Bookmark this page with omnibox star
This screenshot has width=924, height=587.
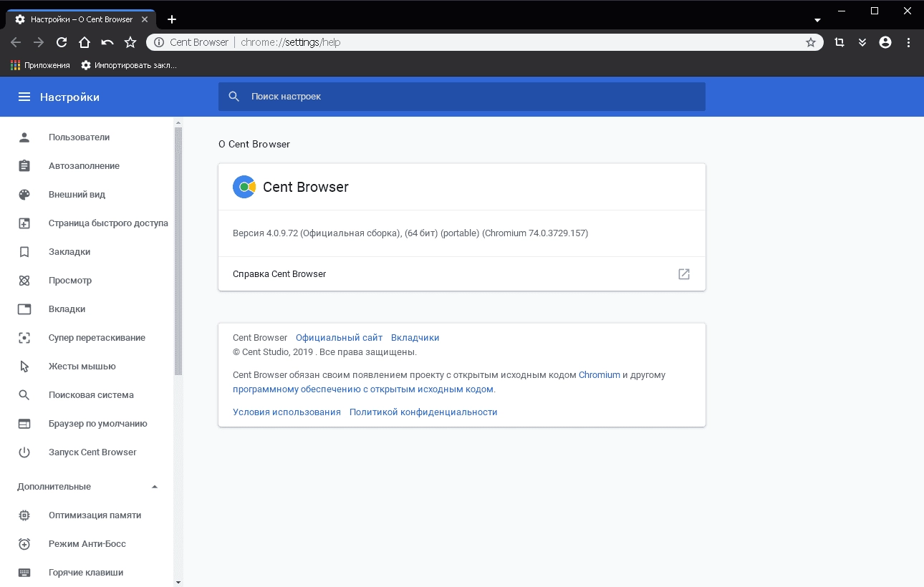(811, 42)
